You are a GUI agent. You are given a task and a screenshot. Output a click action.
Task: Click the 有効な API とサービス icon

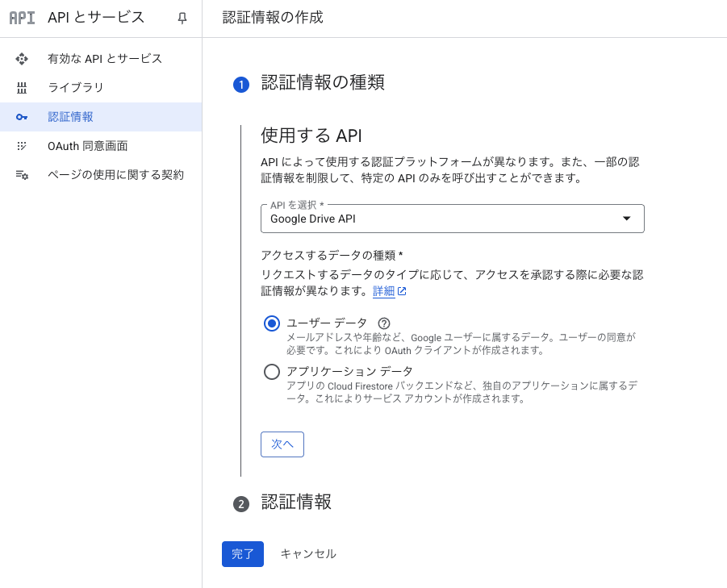tap(22, 59)
